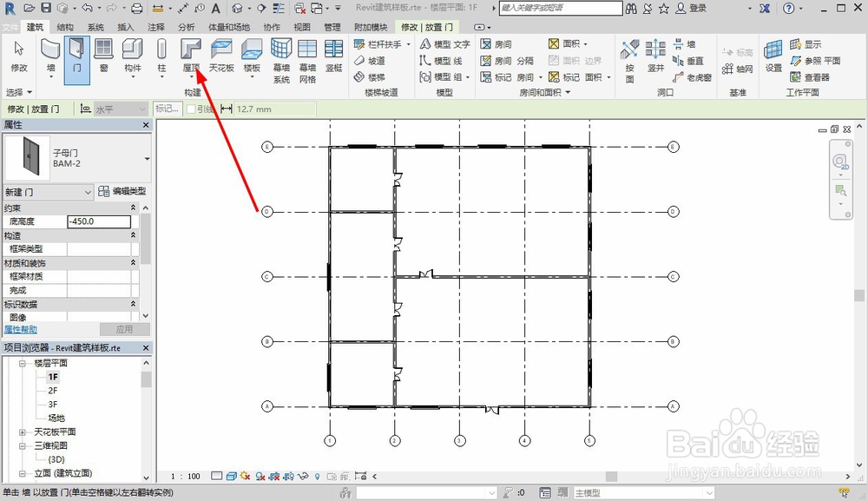Viewport: 868px width, 501px height.
Task: Open the 插入 ribbon tab
Action: point(126,27)
